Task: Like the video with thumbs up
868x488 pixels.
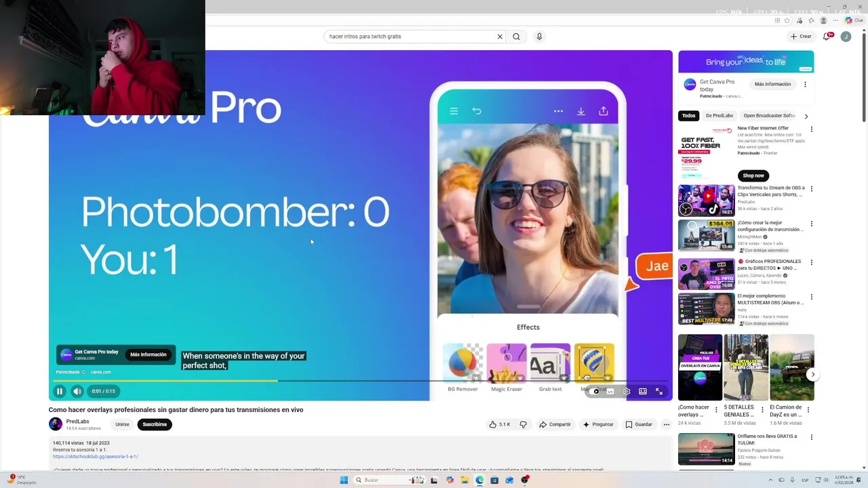Action: [x=500, y=424]
